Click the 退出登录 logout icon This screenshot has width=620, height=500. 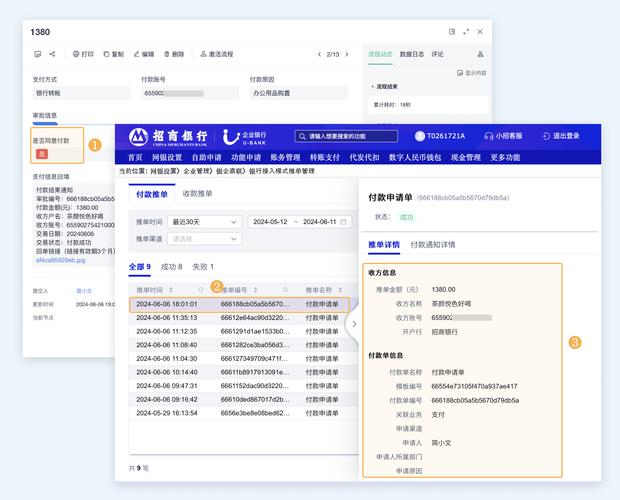[546, 136]
